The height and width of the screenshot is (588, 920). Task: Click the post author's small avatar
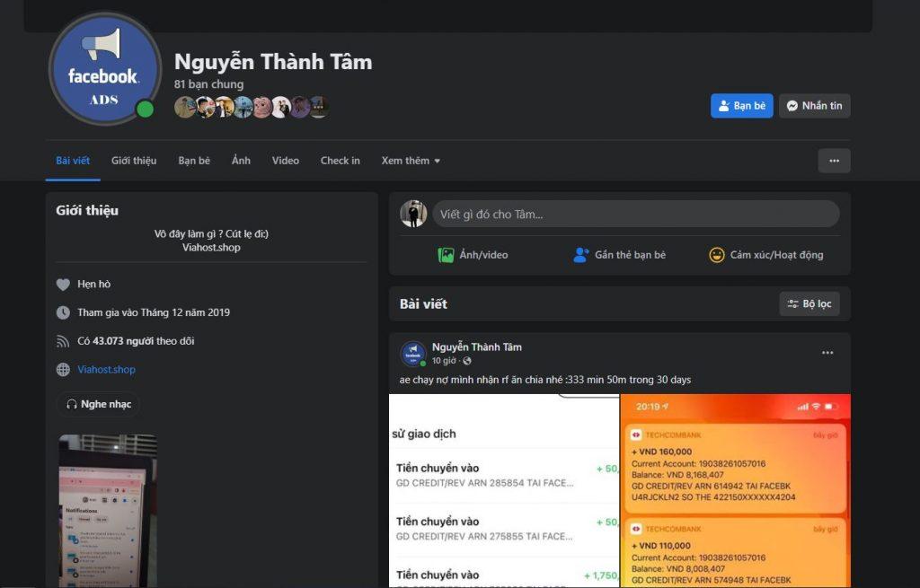pos(413,354)
